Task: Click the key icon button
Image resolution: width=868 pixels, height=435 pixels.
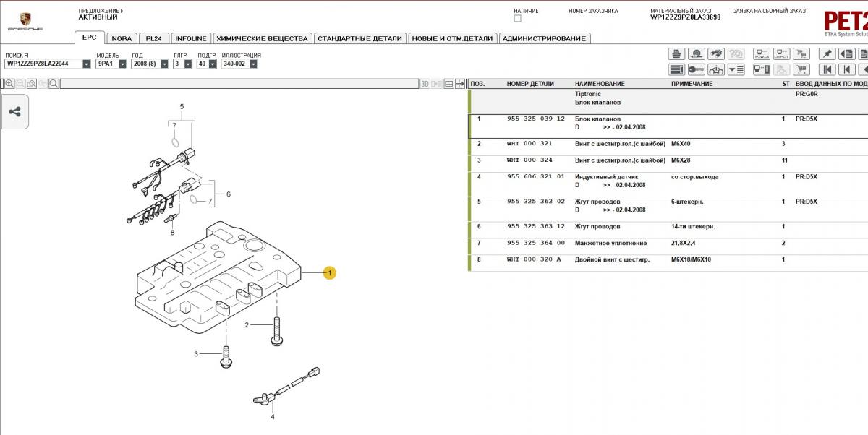Action: pyautogui.click(x=697, y=70)
